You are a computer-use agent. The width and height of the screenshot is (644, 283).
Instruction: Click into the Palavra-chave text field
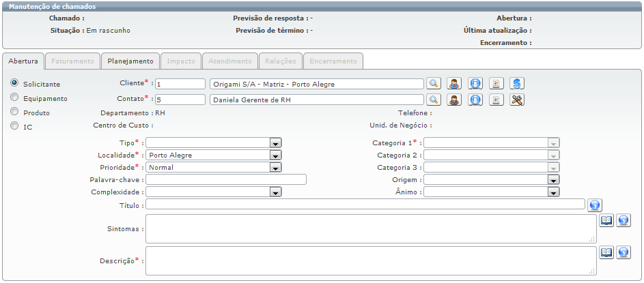click(x=225, y=180)
